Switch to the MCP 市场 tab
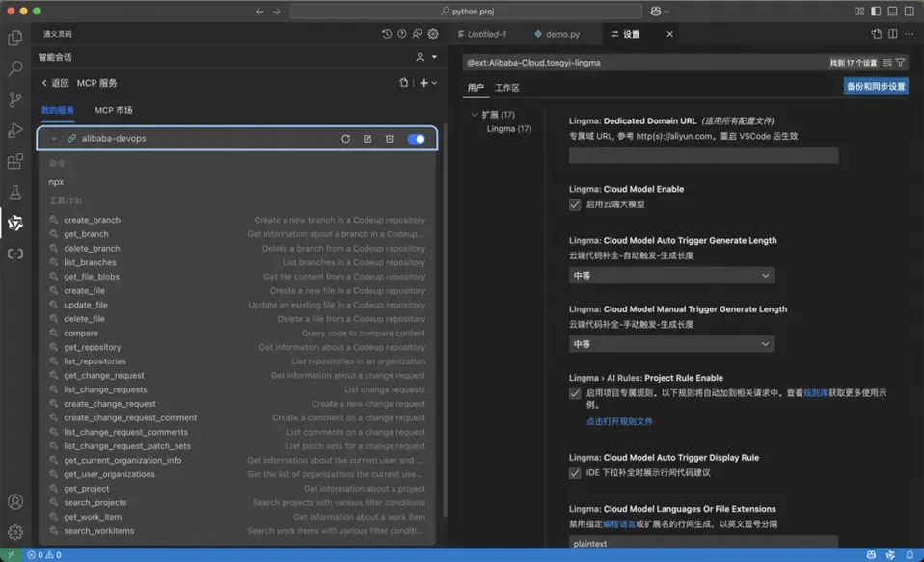This screenshot has width=924, height=562. (113, 110)
